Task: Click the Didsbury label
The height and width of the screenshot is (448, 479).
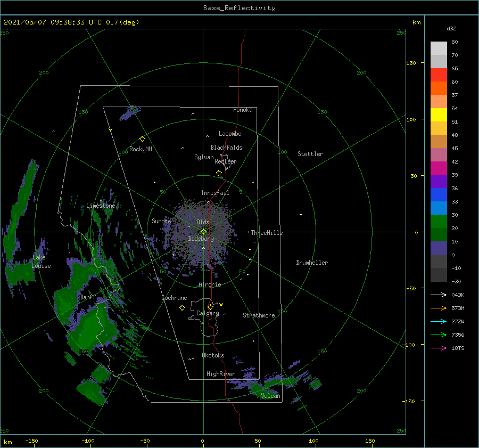Action: point(201,239)
